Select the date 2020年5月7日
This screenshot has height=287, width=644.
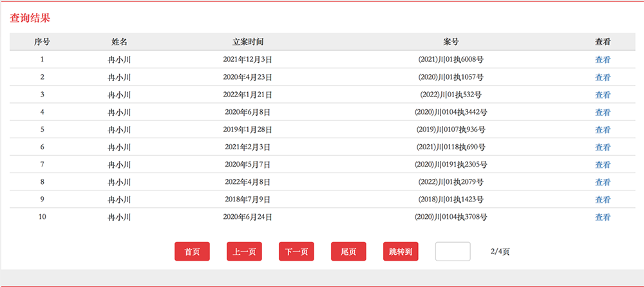[x=248, y=165]
